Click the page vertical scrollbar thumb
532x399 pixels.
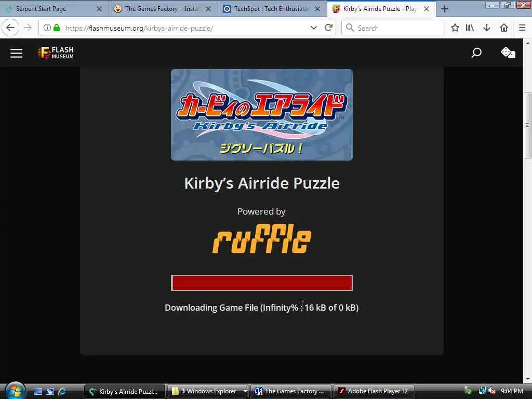527,125
